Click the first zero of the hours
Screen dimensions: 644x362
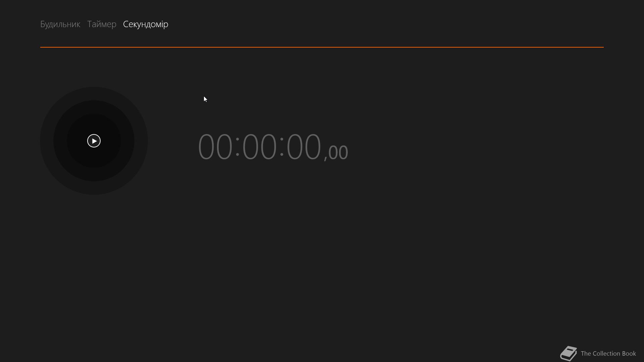tap(206, 146)
